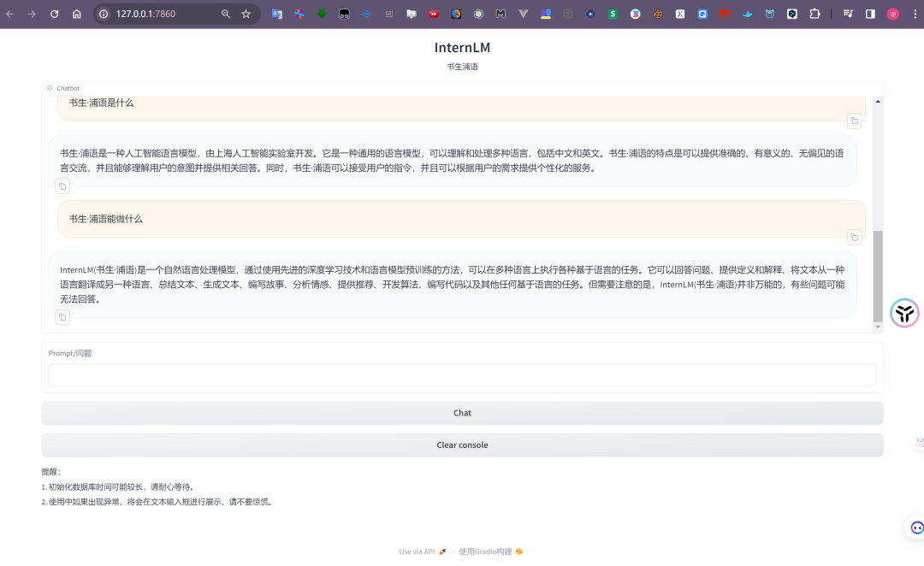This screenshot has height=566, width=924.
Task: Open the "Use via API" link
Action: tap(423, 551)
